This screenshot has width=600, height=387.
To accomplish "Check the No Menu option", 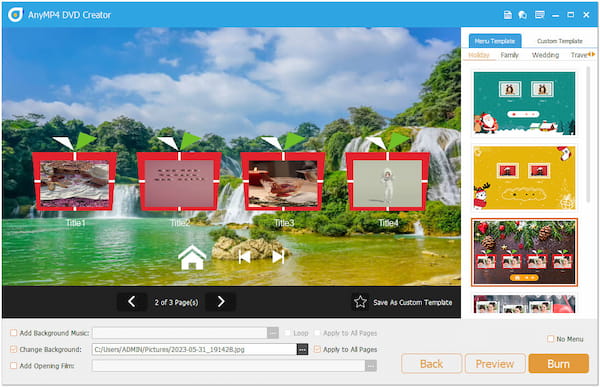I will 550,339.
